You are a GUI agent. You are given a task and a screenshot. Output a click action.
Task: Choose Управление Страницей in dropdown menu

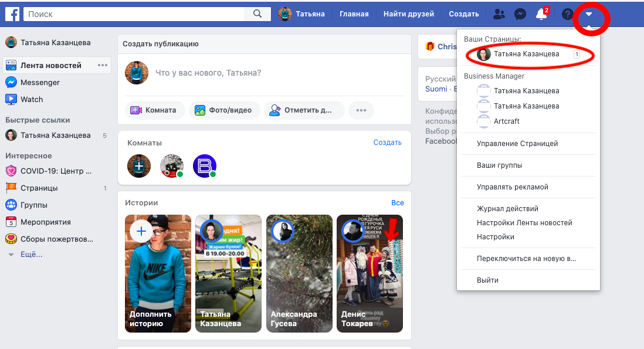coord(517,144)
